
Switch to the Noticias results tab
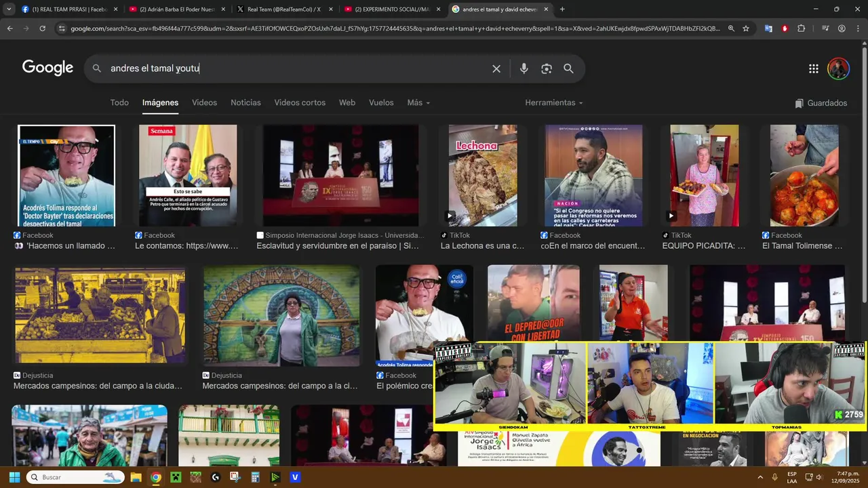(x=245, y=102)
